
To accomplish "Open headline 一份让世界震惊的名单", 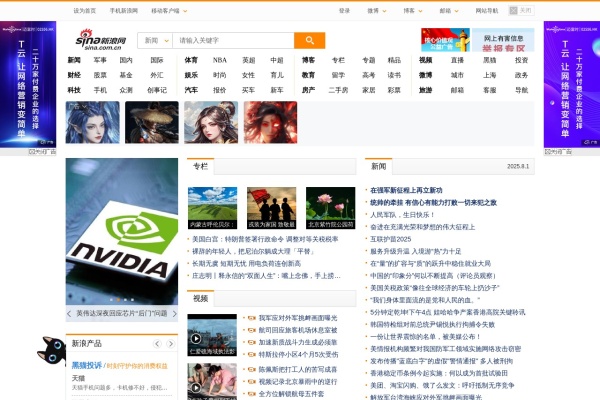I will 425,337.
